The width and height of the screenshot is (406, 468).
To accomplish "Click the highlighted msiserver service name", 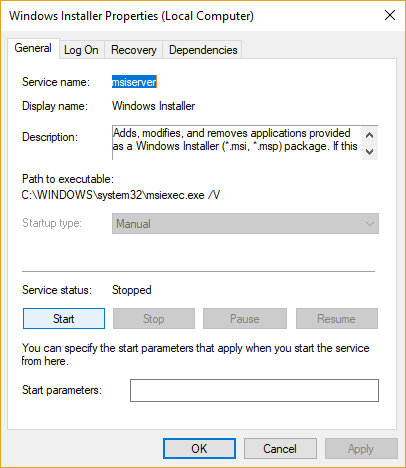I will [x=134, y=82].
